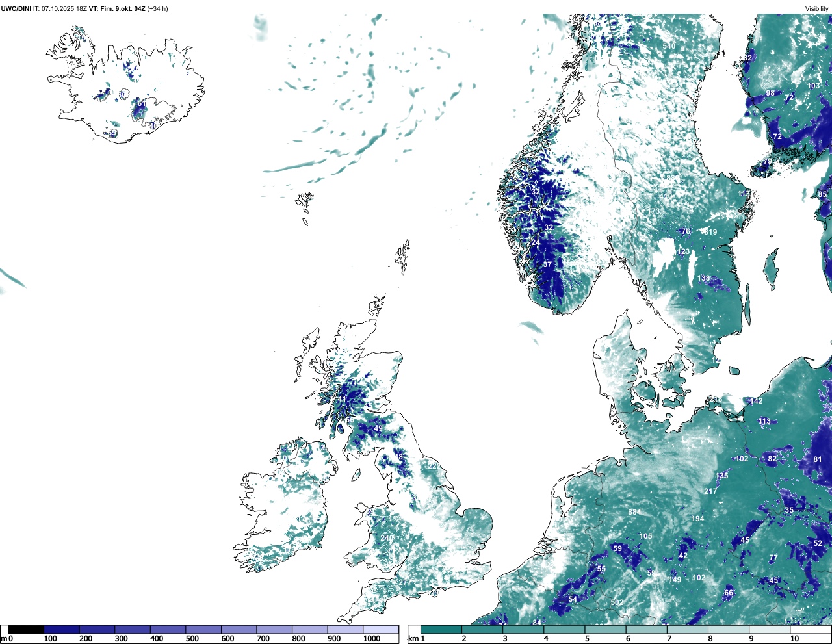Click the '77' value in Czechia
Screen dimensions: 832x644
click(x=773, y=558)
